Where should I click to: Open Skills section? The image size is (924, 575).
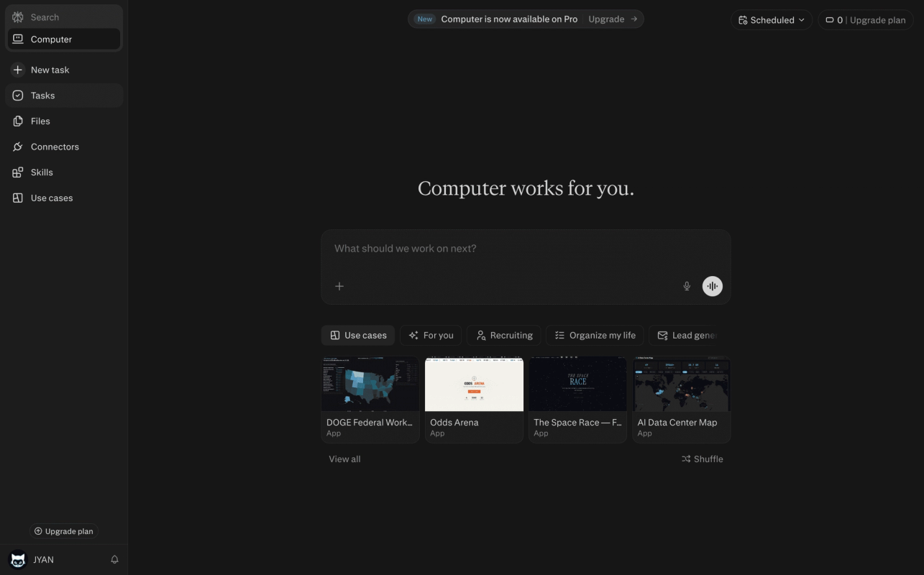[64, 172]
